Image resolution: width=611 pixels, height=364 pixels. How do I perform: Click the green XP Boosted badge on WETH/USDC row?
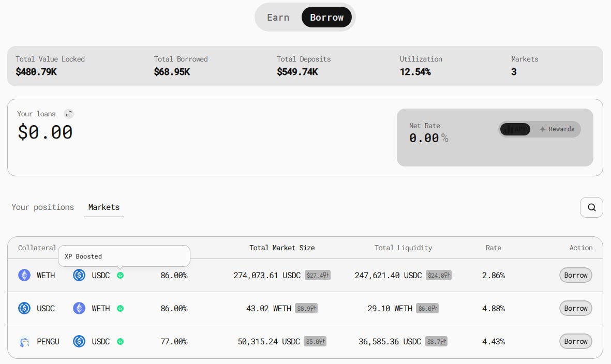(120, 276)
